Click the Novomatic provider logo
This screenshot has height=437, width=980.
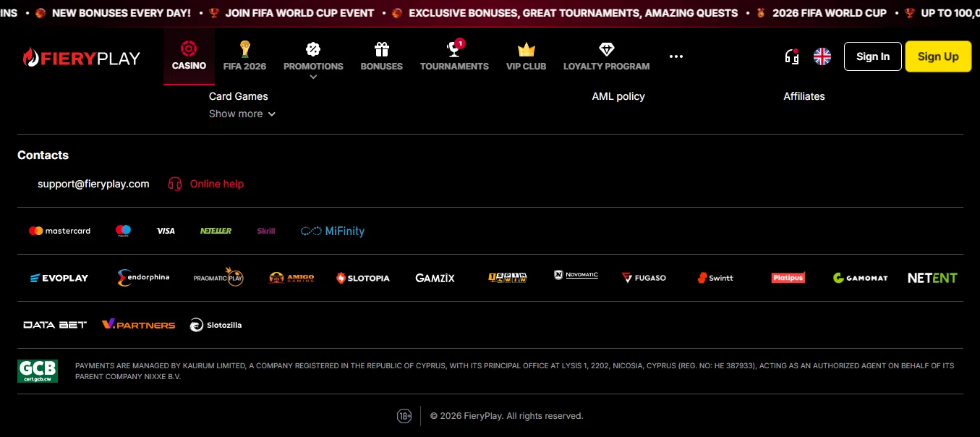pos(576,275)
